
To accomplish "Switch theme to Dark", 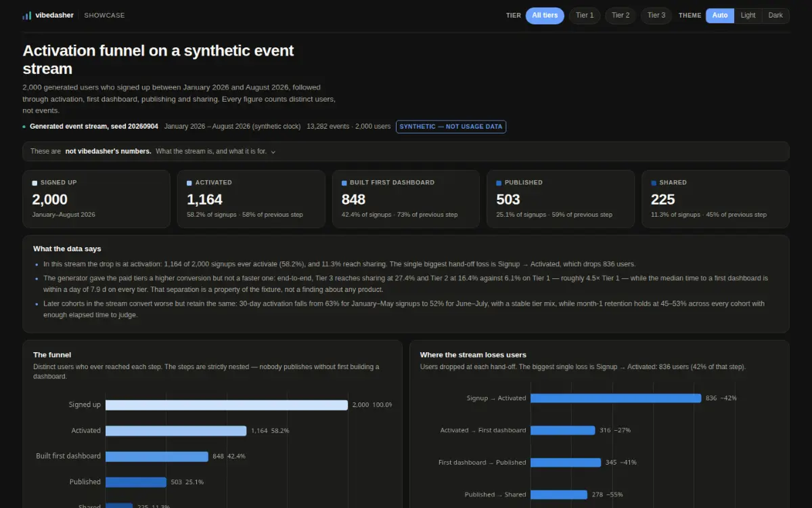I will point(775,16).
